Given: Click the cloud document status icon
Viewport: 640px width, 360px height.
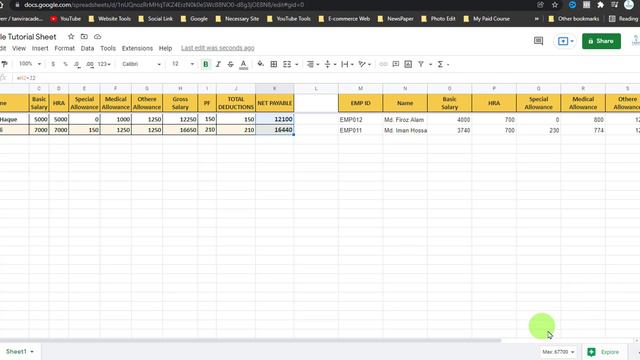Looking at the screenshot, I should 98,37.
